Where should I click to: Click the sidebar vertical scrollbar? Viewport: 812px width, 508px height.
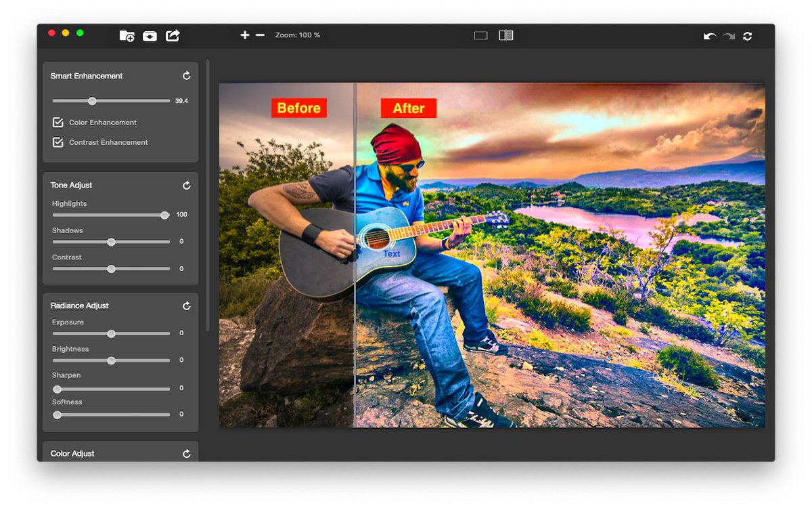click(208, 195)
